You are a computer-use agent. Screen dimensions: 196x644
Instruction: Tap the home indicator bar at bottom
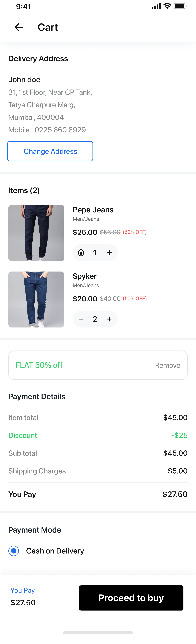click(x=98, y=633)
